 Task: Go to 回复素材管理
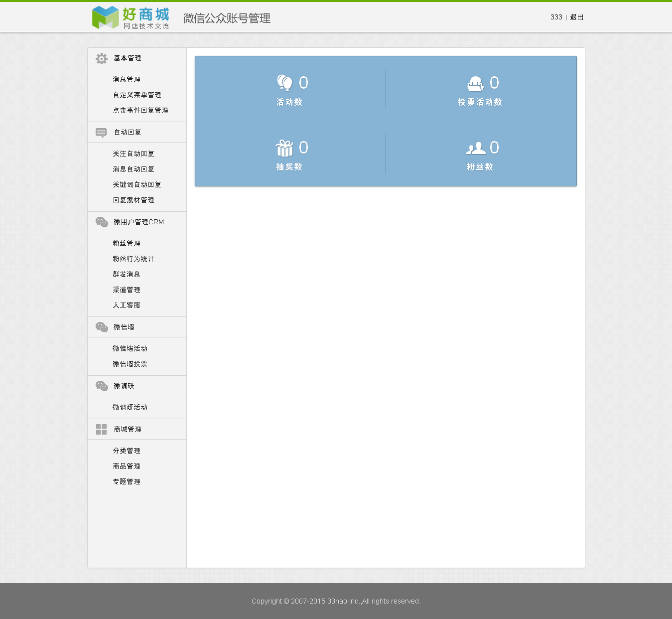134,200
